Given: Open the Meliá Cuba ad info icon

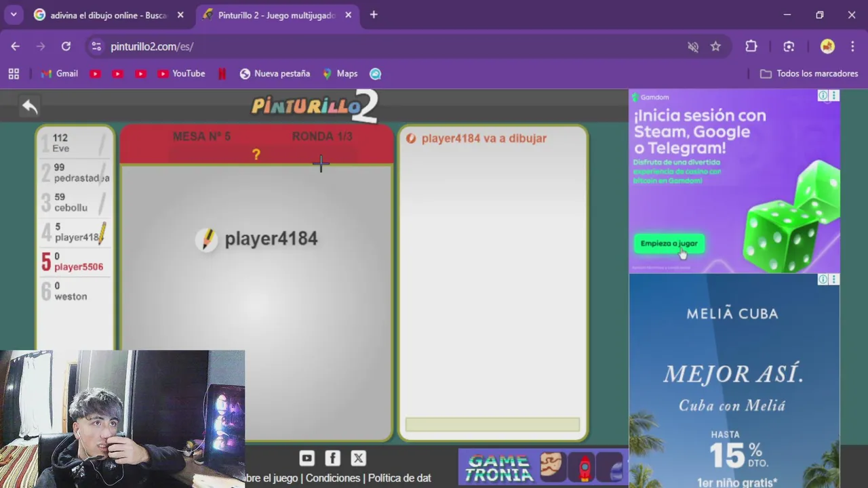Looking at the screenshot, I should pos(823,279).
